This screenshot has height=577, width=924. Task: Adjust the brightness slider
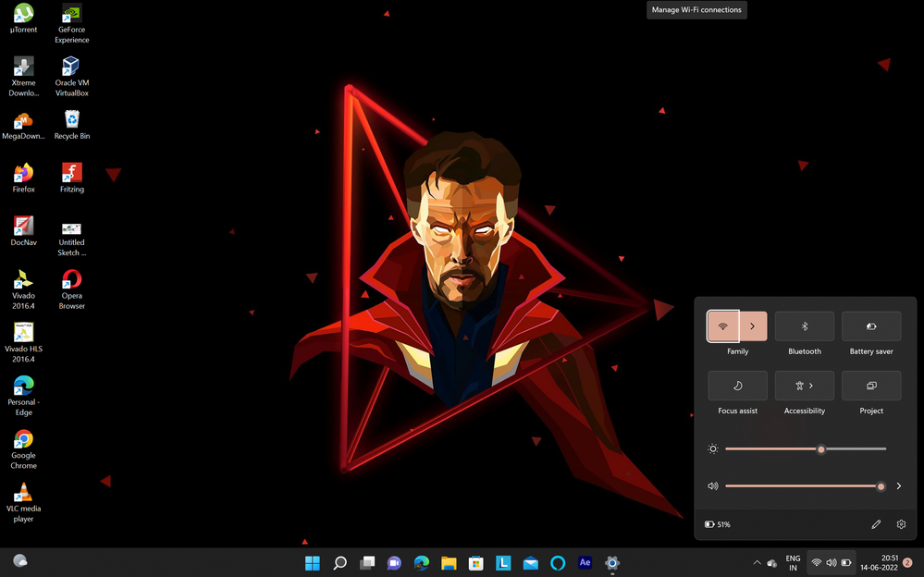[806, 449]
